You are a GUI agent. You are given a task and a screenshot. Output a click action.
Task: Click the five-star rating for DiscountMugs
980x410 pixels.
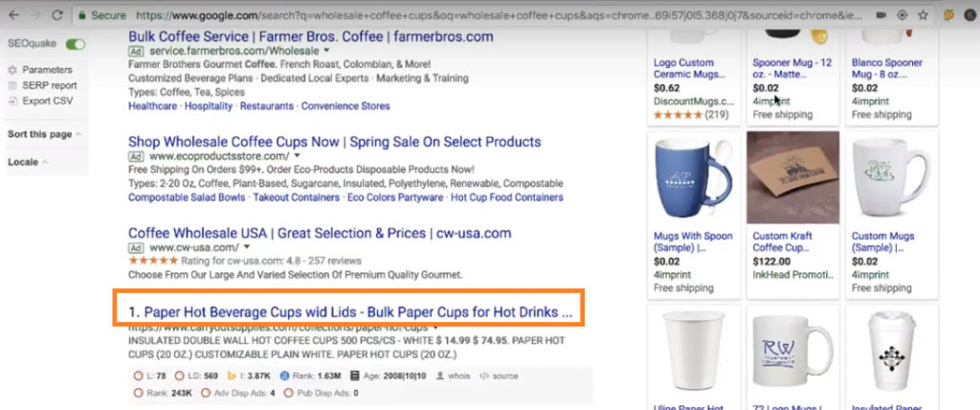[678, 115]
